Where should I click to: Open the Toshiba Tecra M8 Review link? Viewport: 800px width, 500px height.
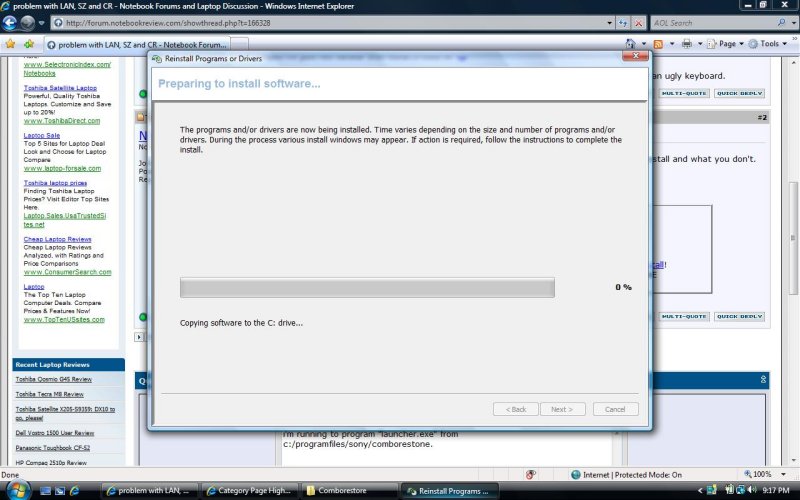[49, 394]
